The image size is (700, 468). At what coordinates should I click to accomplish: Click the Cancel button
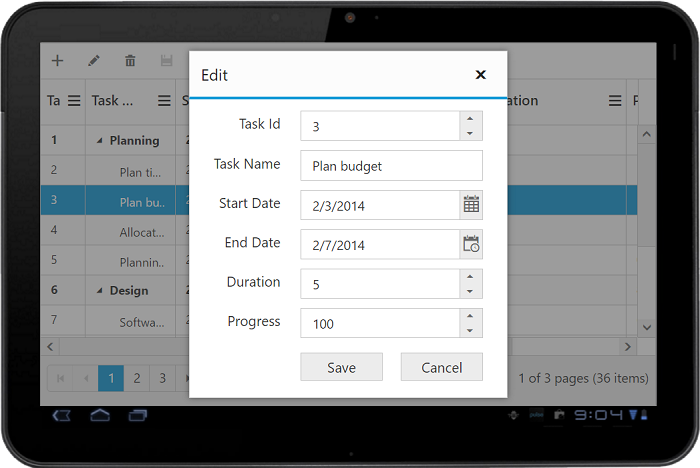coord(441,367)
